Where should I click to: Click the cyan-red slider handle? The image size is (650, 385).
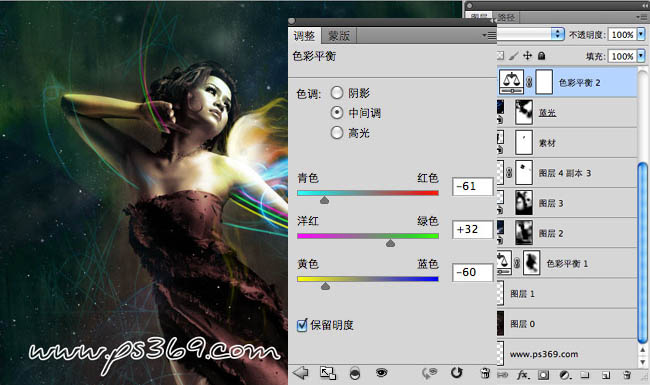point(325,200)
